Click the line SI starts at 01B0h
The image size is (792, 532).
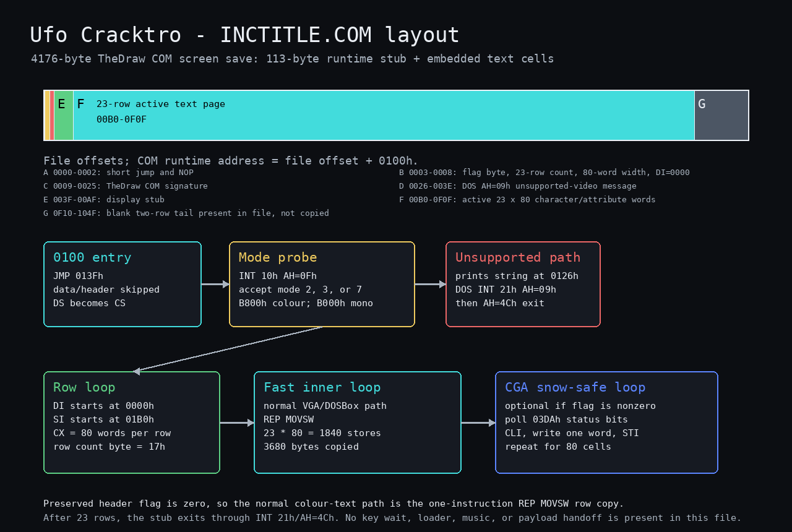[x=103, y=419]
